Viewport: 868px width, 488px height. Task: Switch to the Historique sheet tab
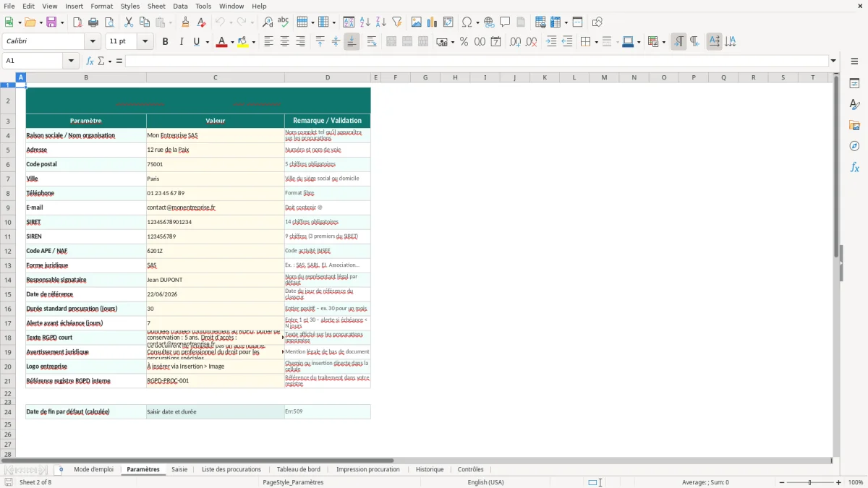pos(430,469)
